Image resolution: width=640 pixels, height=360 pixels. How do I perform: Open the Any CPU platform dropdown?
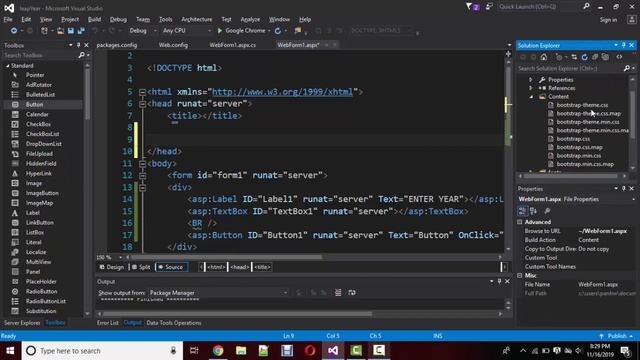pos(187,31)
